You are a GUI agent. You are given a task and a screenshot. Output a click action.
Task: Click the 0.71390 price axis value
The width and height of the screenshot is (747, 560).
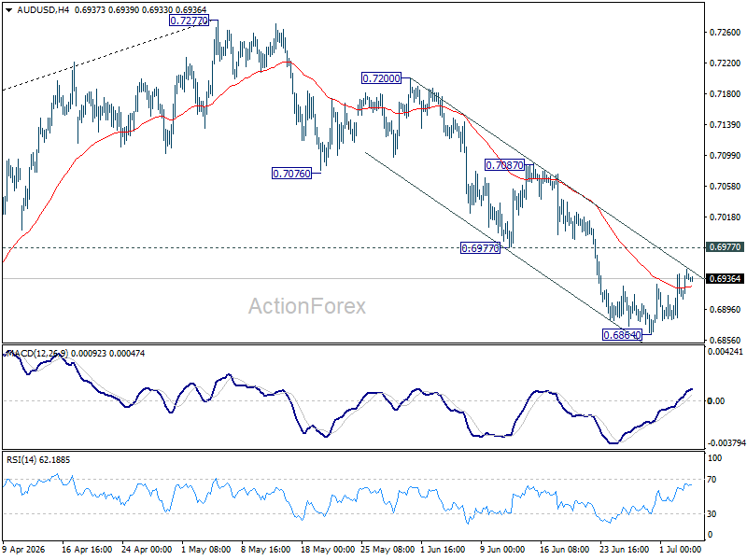[726, 125]
